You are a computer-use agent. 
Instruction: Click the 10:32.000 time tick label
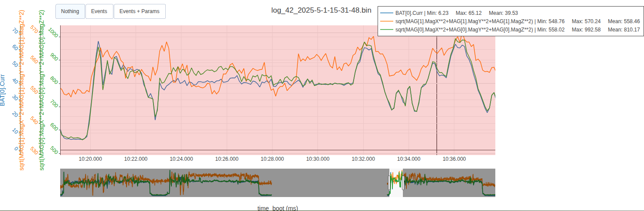tap(363, 159)
